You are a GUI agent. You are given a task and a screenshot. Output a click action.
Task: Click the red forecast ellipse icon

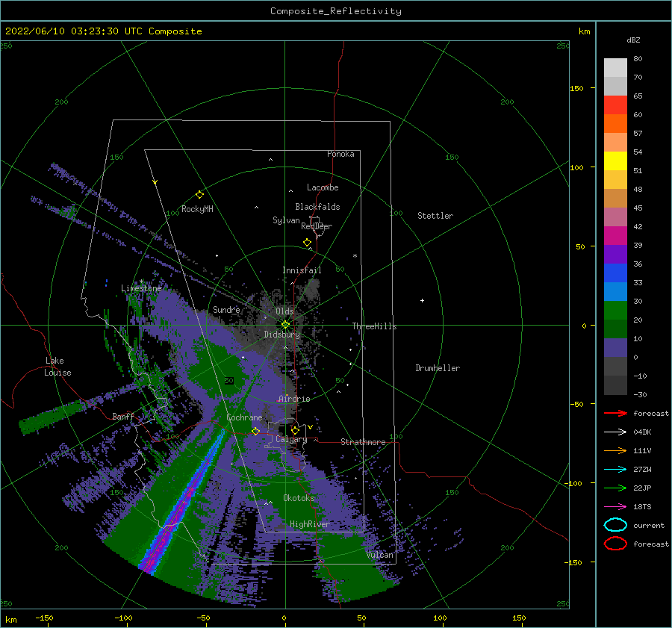(x=615, y=544)
